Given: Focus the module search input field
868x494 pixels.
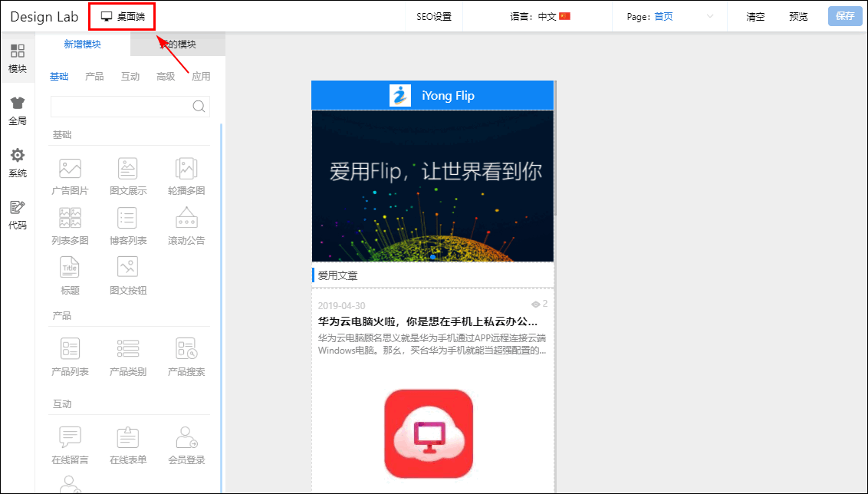Looking at the screenshot, I should coord(130,107).
